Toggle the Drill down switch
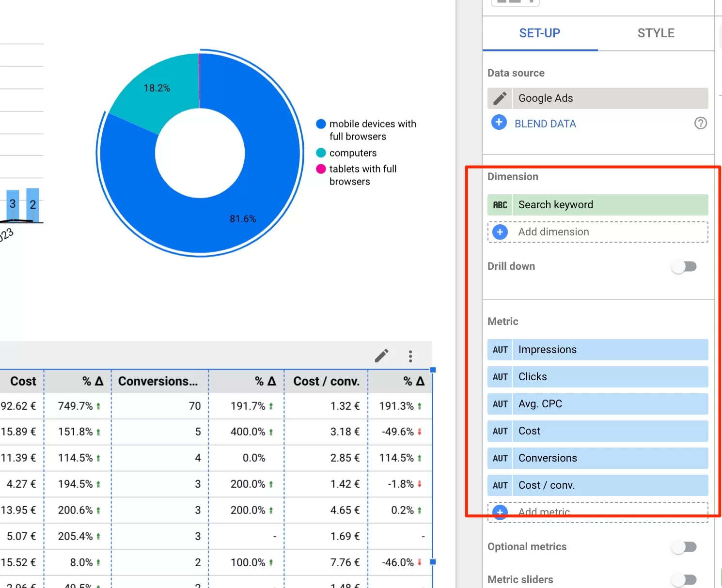The height and width of the screenshot is (588, 722). [x=684, y=266]
